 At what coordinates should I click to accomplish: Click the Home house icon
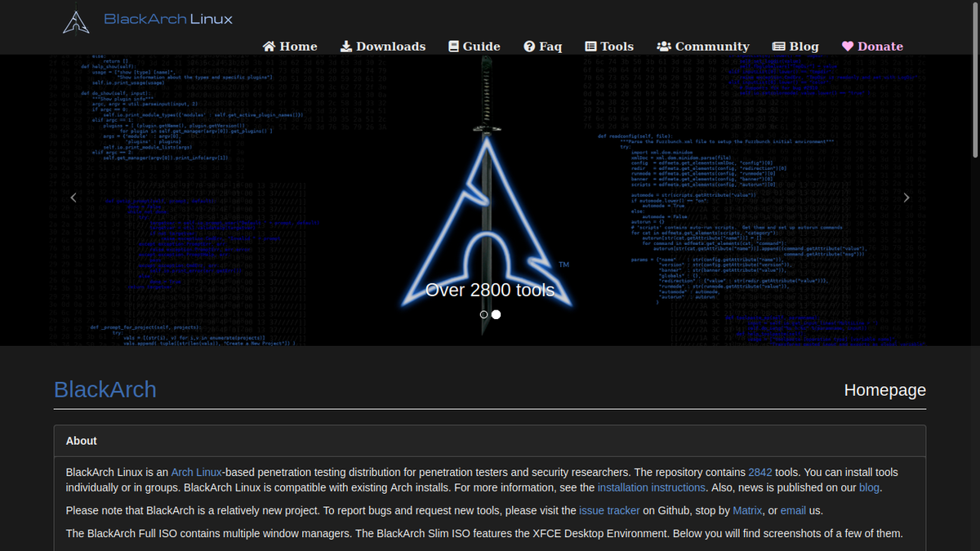(268, 47)
